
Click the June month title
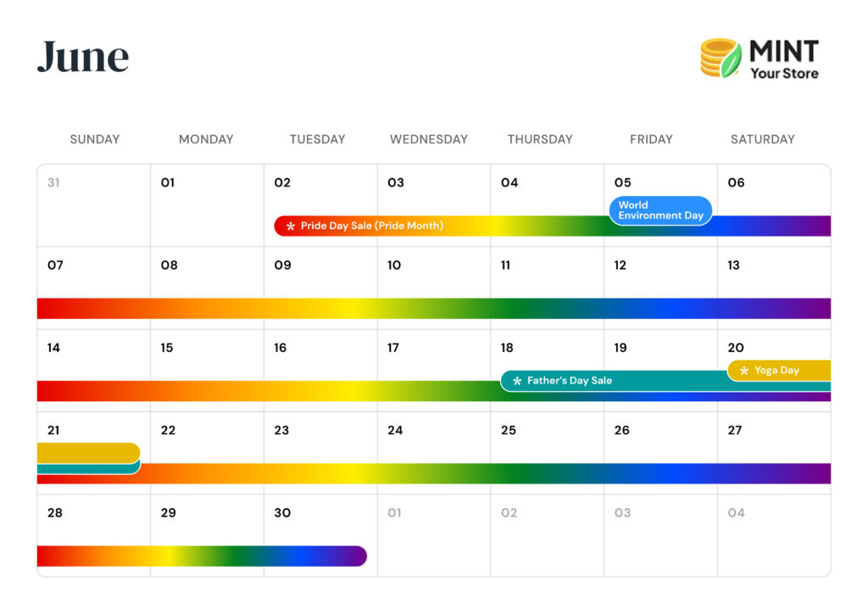[x=83, y=58]
